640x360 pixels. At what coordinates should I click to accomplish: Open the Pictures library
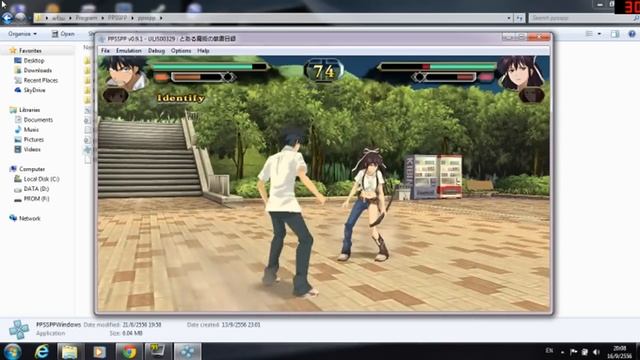[x=33, y=140]
